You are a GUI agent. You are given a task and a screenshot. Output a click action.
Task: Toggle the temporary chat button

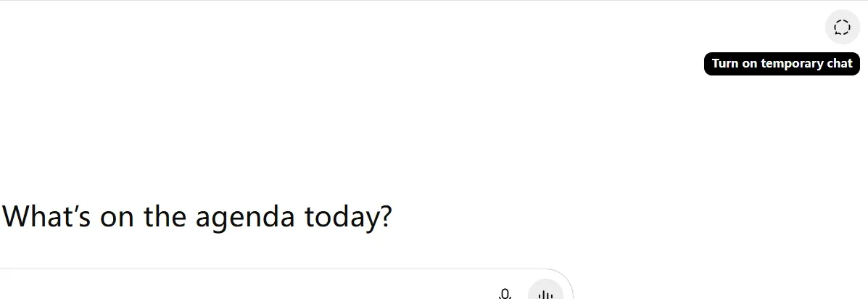842,28
